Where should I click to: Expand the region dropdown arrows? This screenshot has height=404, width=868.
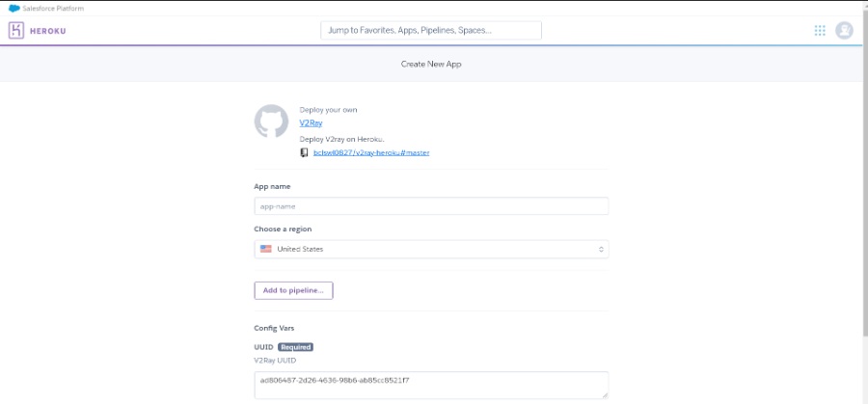[601, 249]
